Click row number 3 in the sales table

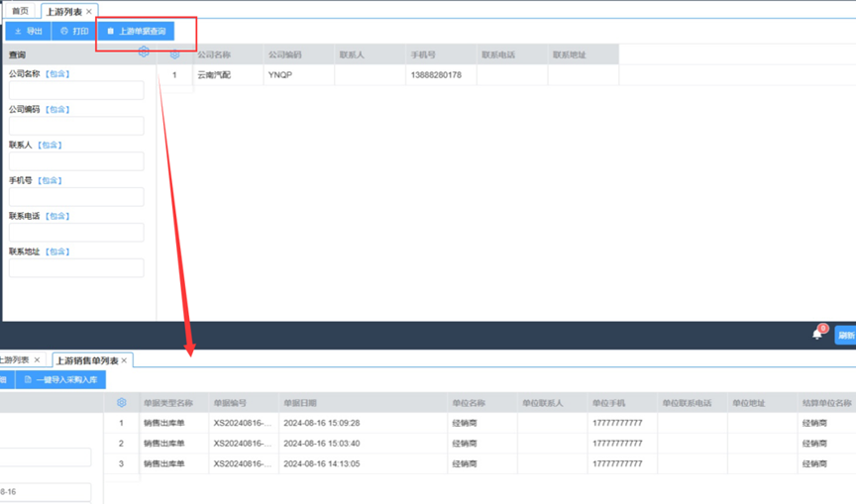121,463
